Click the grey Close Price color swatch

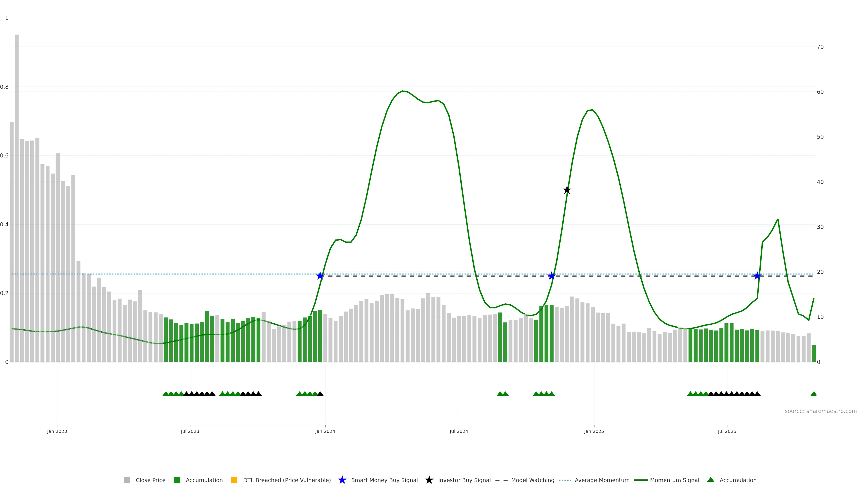pos(127,480)
